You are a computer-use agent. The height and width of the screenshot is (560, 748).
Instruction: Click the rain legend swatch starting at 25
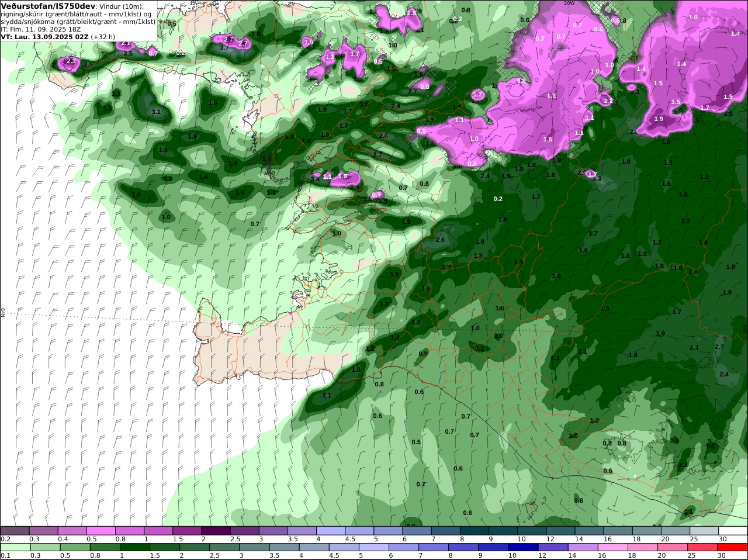click(702, 547)
